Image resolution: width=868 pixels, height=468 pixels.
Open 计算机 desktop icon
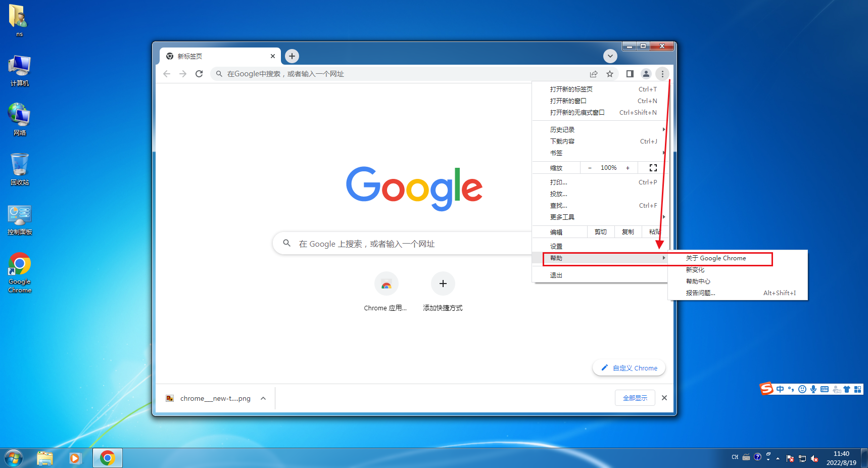click(20, 71)
